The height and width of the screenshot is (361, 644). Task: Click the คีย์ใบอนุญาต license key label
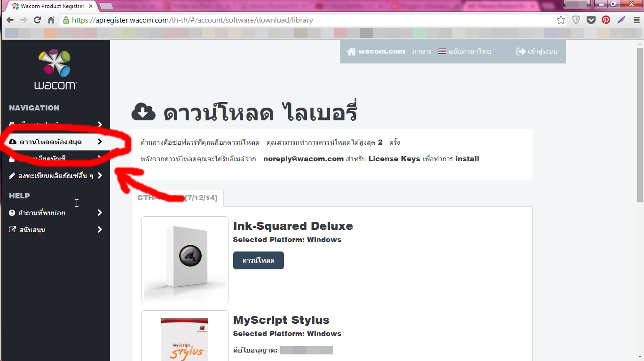click(x=255, y=350)
